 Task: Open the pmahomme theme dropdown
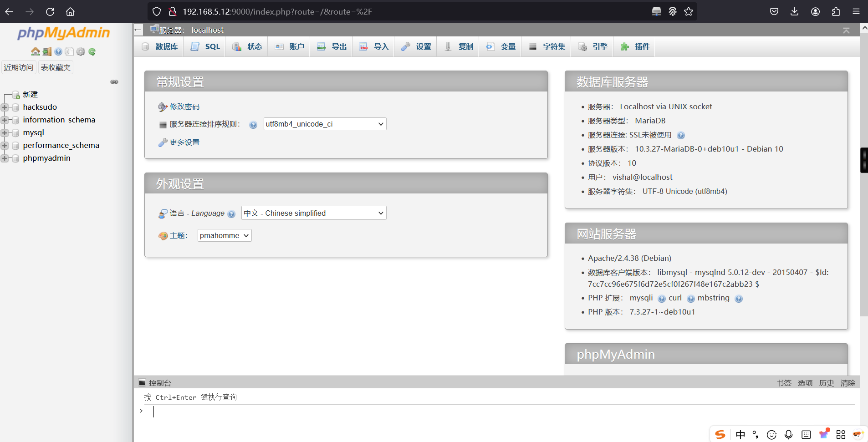[225, 235]
